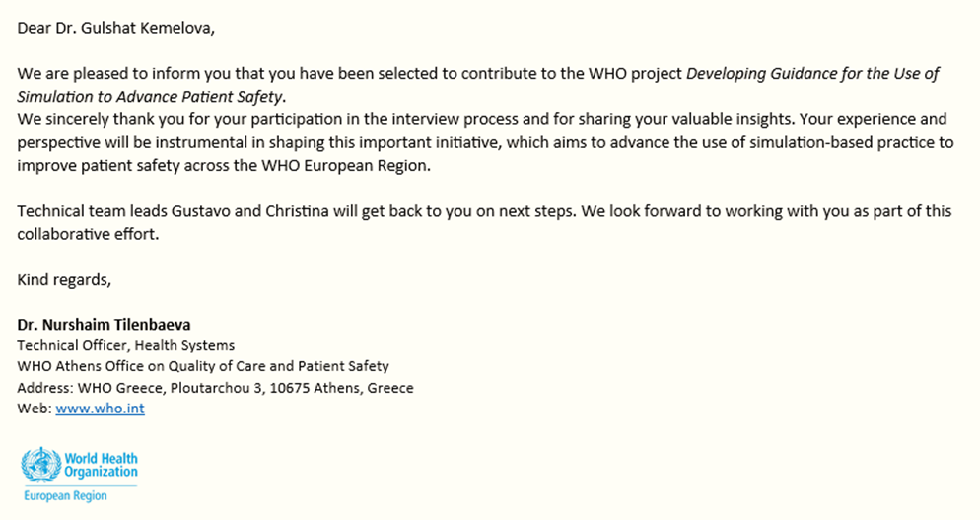This screenshot has height=520, width=980.
Task: Click the "Web:" label before the link
Action: [34, 409]
